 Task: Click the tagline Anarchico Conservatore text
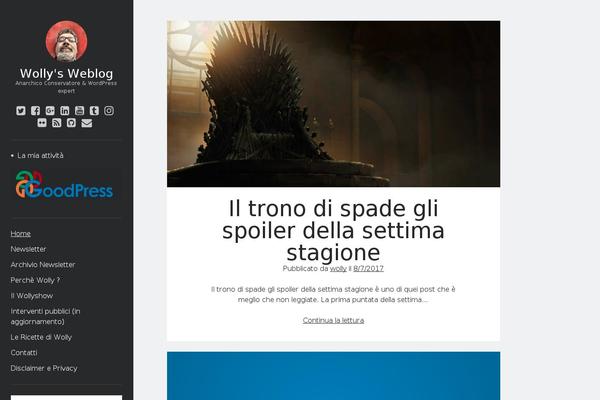[66, 87]
